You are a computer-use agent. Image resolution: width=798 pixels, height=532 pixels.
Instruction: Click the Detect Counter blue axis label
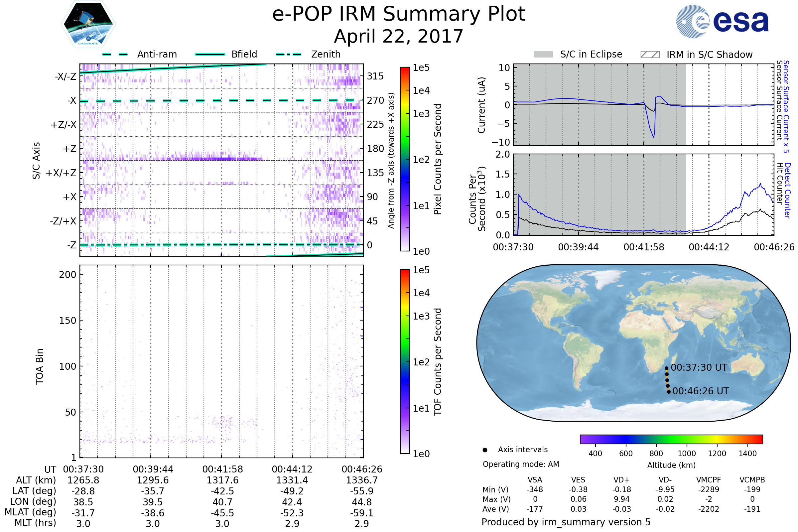coord(788,190)
